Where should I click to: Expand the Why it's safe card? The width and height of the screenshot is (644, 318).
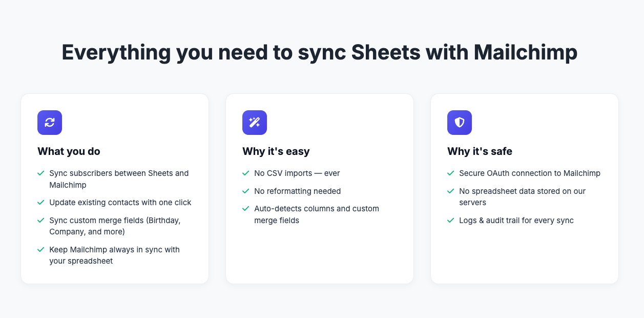point(524,188)
